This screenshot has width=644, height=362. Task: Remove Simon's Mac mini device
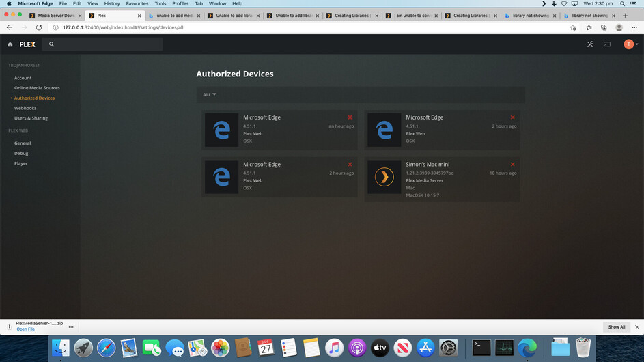pyautogui.click(x=513, y=165)
